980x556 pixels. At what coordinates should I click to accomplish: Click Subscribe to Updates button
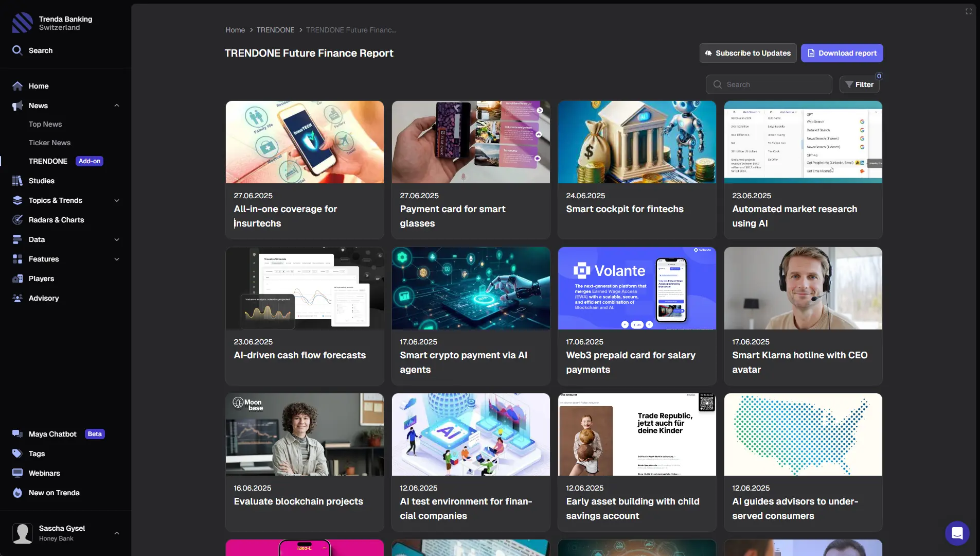[747, 53]
